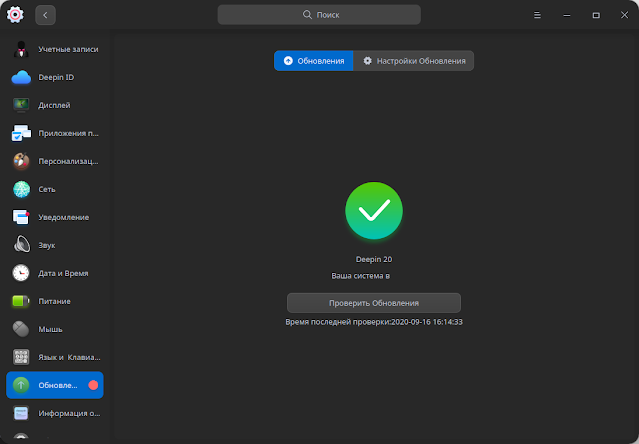The image size is (639, 444).
Task: Select the Мышь label
Action: (50, 330)
